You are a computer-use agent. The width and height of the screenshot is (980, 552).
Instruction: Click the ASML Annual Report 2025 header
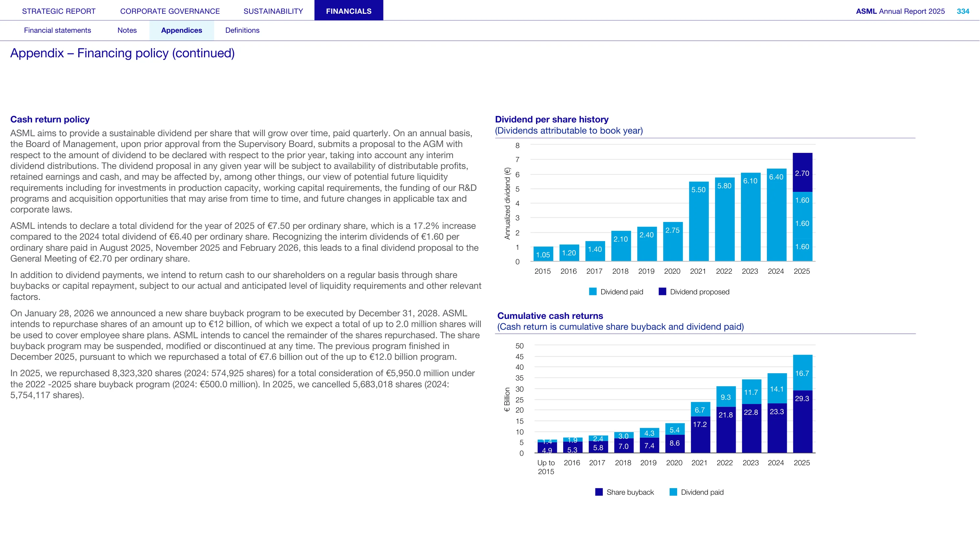coord(900,11)
